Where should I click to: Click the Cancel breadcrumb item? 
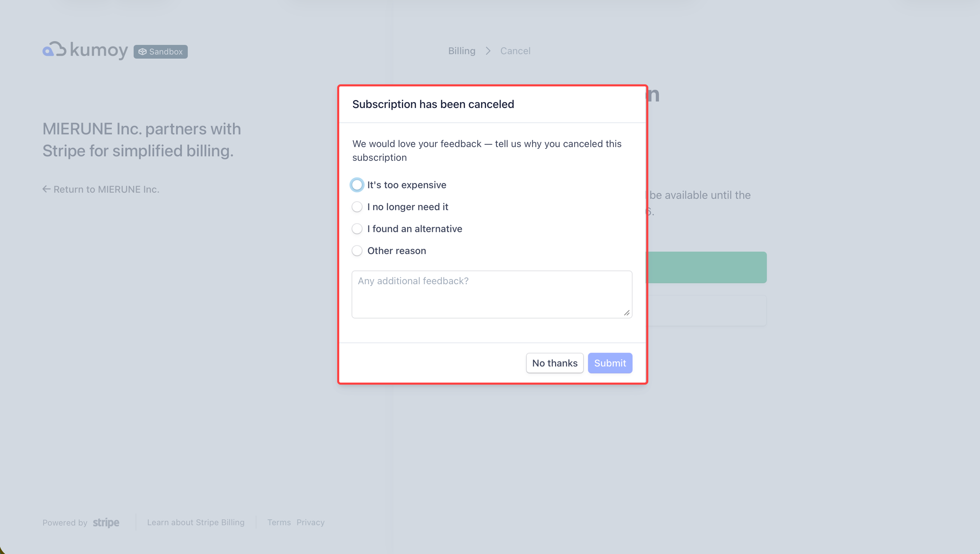515,51
